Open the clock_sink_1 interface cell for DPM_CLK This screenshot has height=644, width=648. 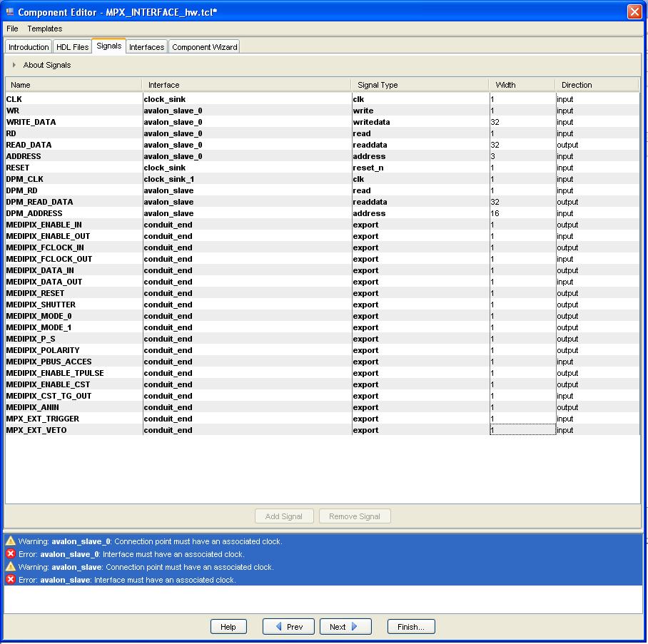pos(247,179)
